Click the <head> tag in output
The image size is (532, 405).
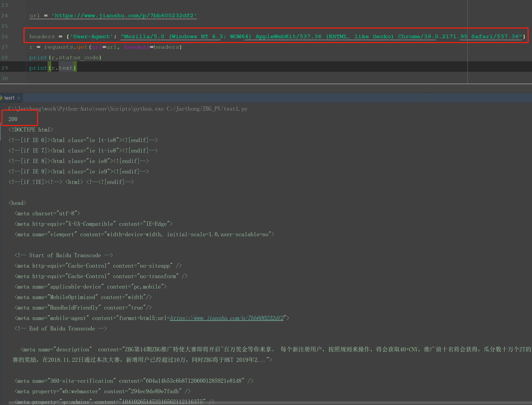pyautogui.click(x=17, y=203)
